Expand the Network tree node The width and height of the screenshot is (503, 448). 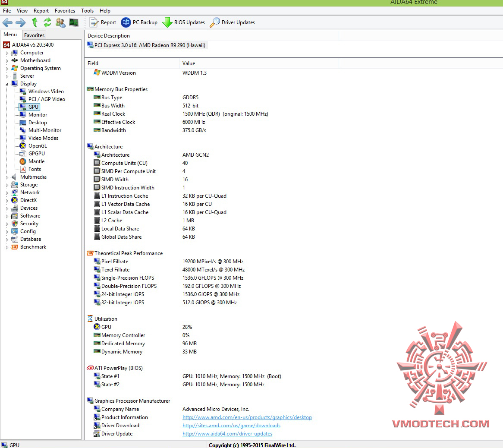(x=7, y=193)
